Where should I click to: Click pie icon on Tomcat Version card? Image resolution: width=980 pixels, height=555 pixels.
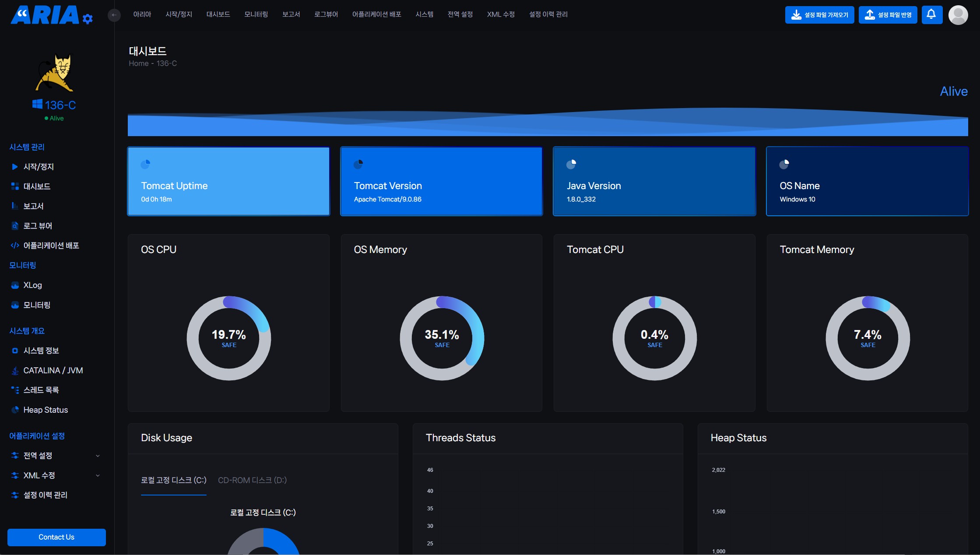pos(358,164)
